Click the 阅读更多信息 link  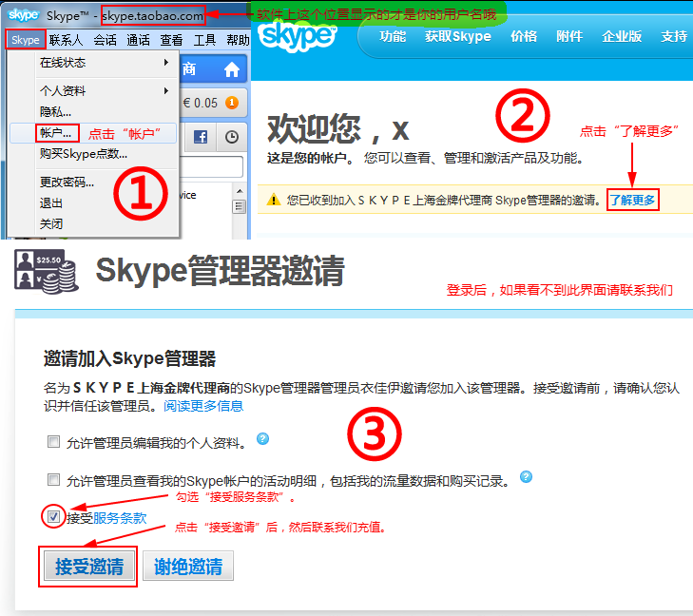[203, 406]
